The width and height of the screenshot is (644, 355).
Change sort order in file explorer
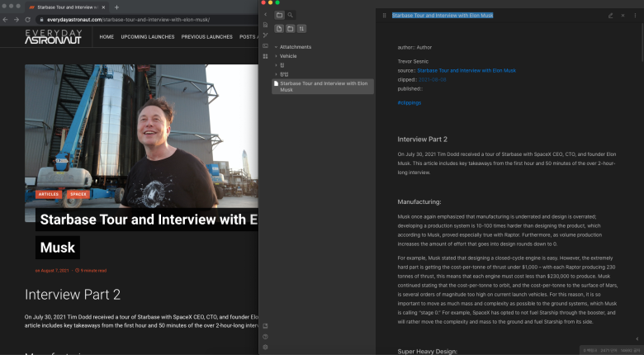tap(301, 29)
